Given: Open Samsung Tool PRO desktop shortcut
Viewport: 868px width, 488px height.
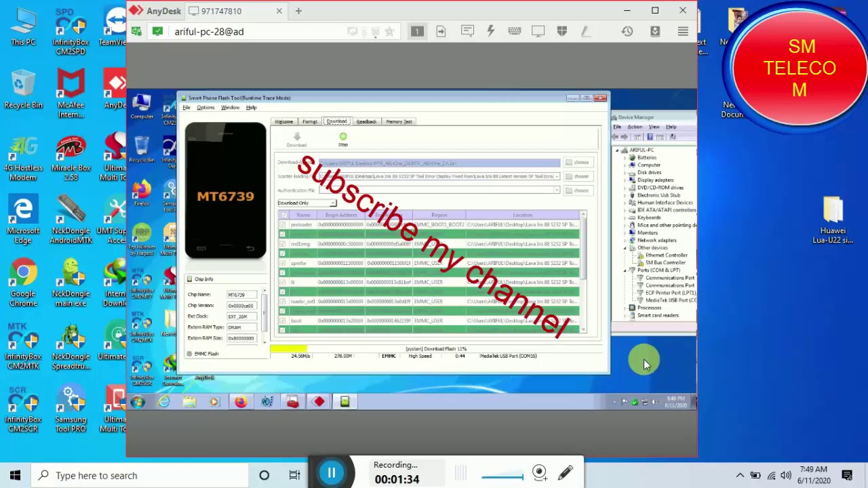Looking at the screenshot, I should (x=71, y=409).
